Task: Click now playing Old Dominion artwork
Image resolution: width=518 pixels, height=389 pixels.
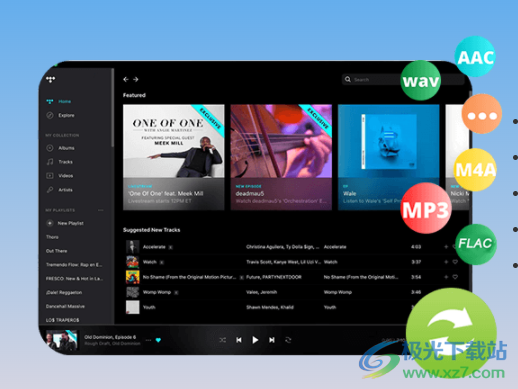Action: click(x=62, y=340)
